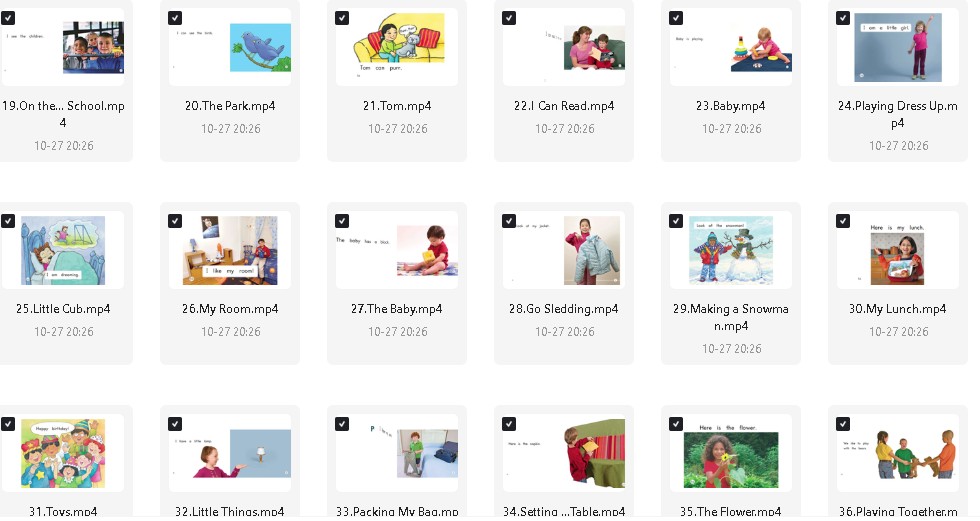Uncheck the checkbox for 19.On the... School.mp4

coord(8,18)
